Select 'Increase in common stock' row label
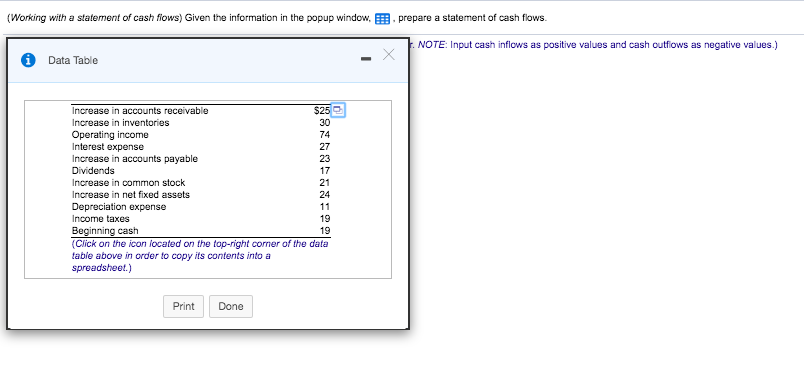Image resolution: width=804 pixels, height=378 pixels. point(129,183)
